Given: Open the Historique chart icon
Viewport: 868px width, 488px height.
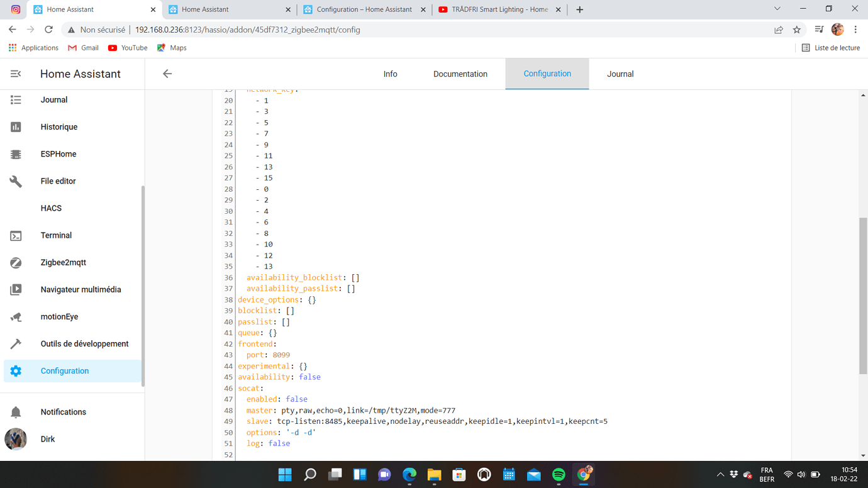Looking at the screenshot, I should [16, 127].
